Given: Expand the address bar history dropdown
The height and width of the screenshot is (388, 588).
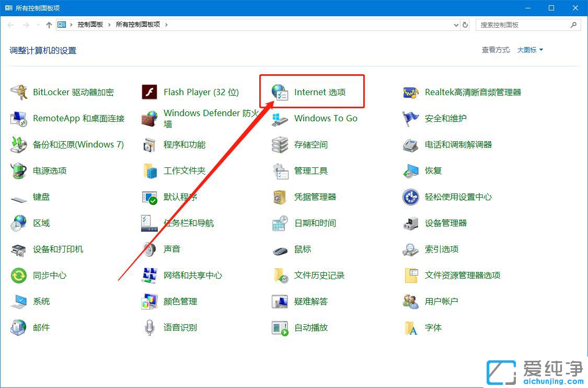Looking at the screenshot, I should (x=454, y=25).
